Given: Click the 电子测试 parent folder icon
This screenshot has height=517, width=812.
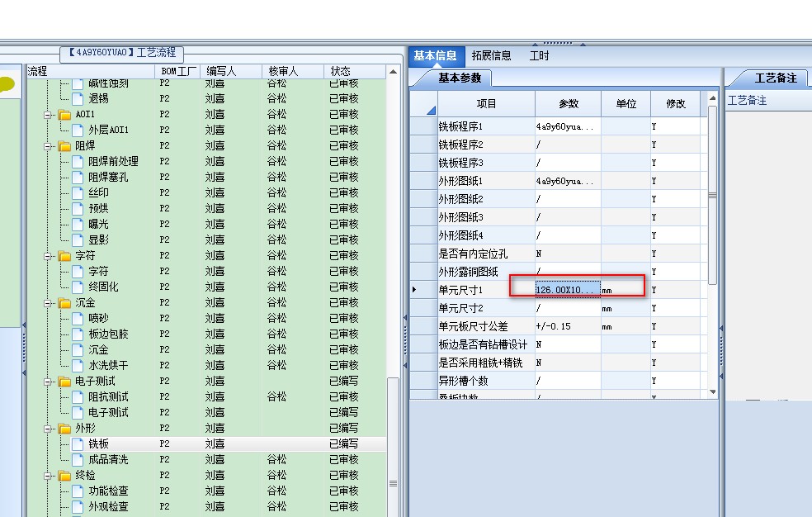Looking at the screenshot, I should point(64,382).
